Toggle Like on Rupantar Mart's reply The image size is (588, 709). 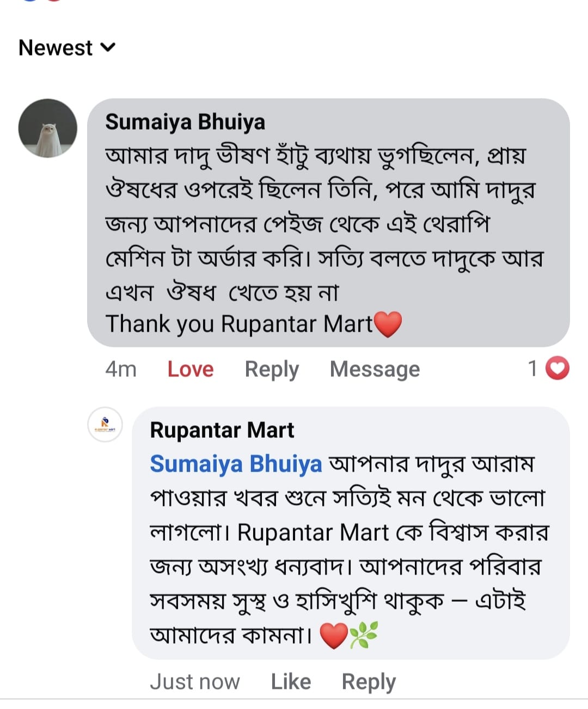(x=291, y=682)
